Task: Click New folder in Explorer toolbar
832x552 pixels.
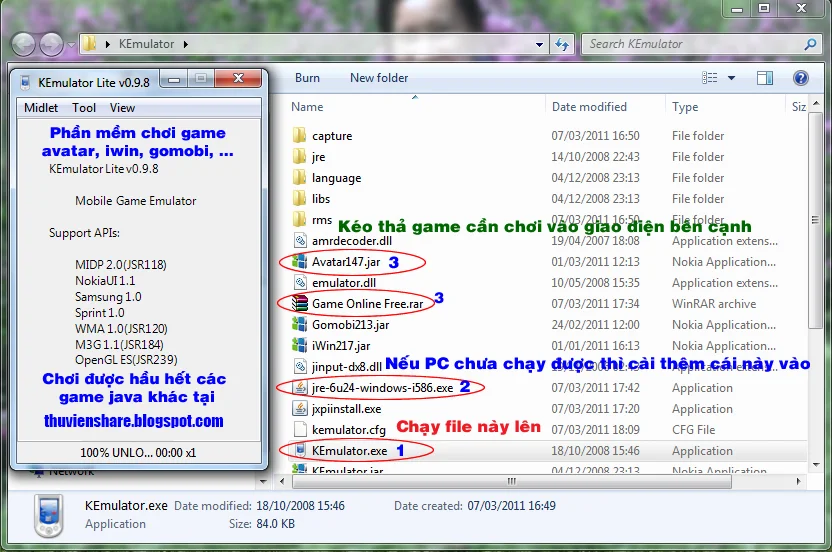Action: pyautogui.click(x=379, y=78)
